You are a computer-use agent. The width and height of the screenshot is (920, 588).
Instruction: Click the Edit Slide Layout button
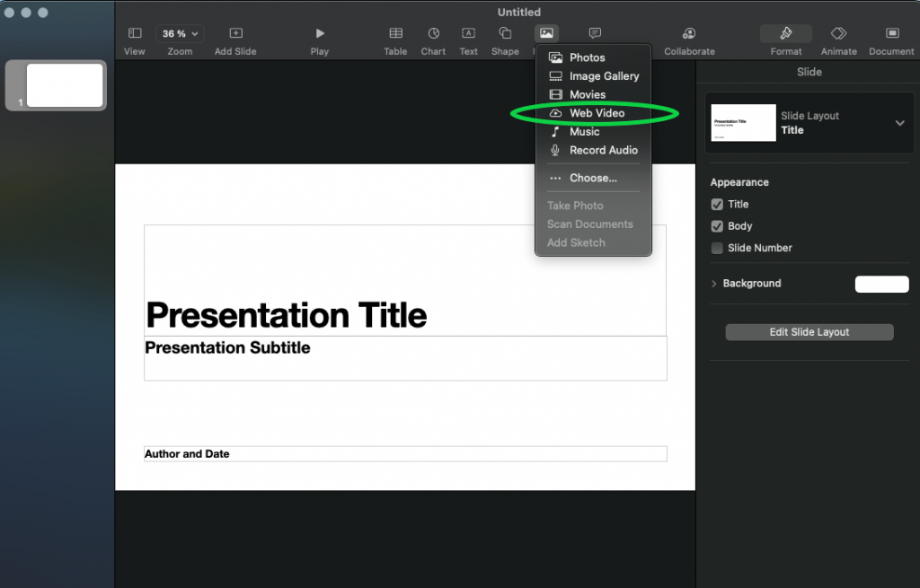pos(809,332)
